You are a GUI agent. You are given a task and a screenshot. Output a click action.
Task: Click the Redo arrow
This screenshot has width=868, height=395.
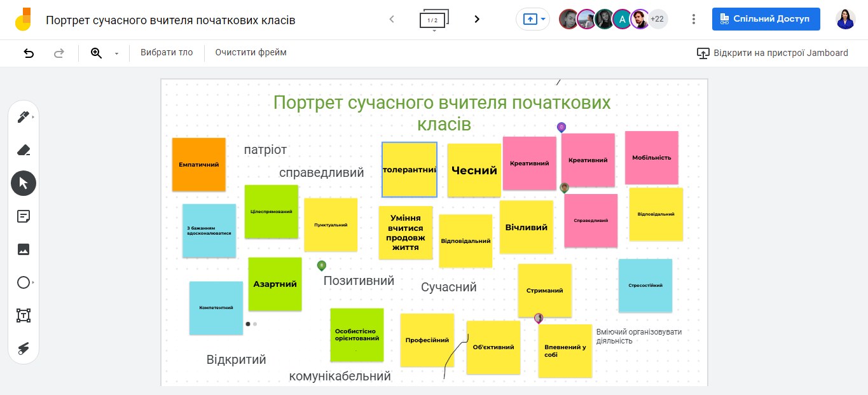coord(59,53)
